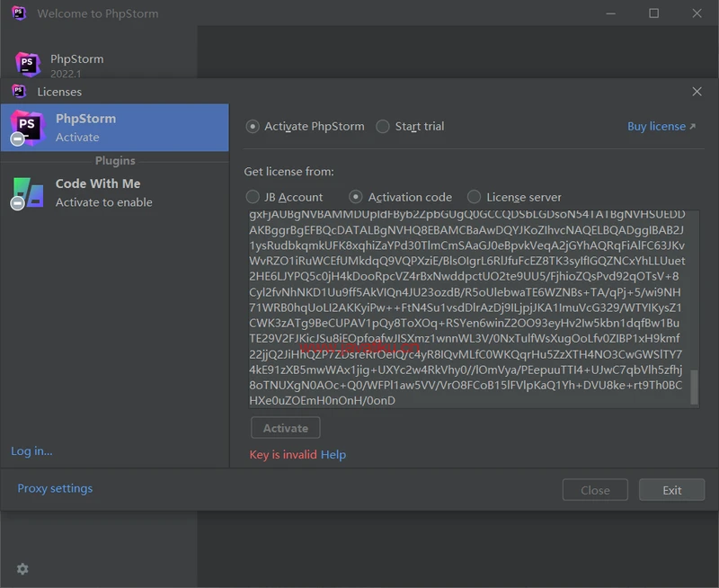This screenshot has width=719, height=588.
Task: Click the PhpStorm icon in Licenses list
Action: [x=26, y=128]
